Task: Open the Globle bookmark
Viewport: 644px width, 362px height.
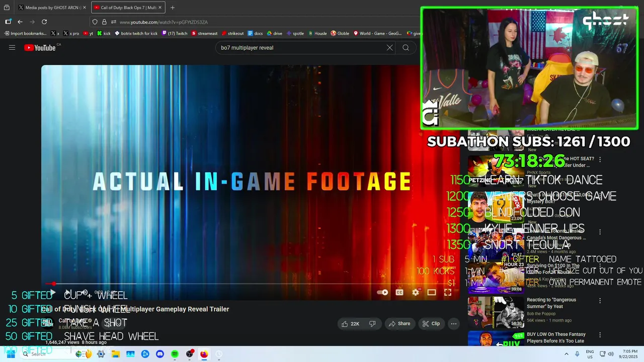Action: click(340, 34)
